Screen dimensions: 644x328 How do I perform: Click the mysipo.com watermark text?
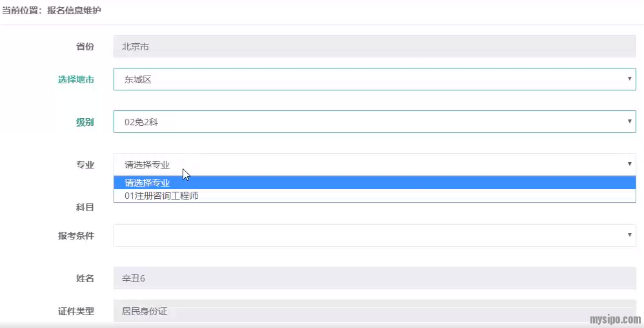pyautogui.click(x=616, y=320)
